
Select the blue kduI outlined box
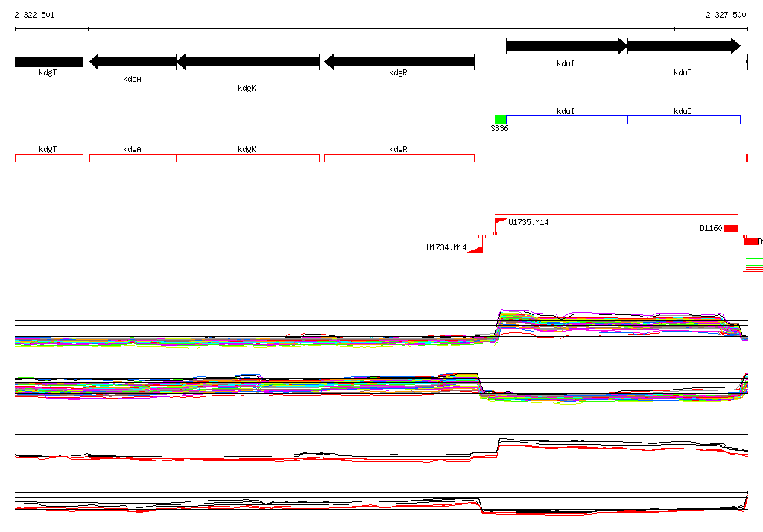(567, 120)
